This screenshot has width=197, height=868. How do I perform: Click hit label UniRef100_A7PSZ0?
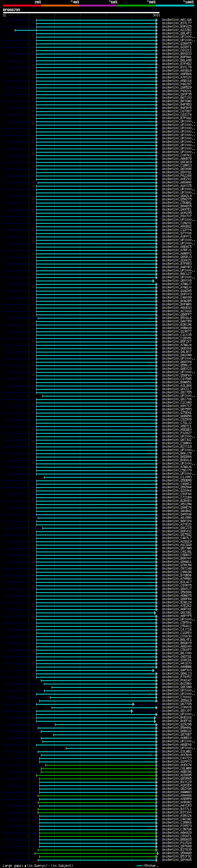[x=176, y=77]
